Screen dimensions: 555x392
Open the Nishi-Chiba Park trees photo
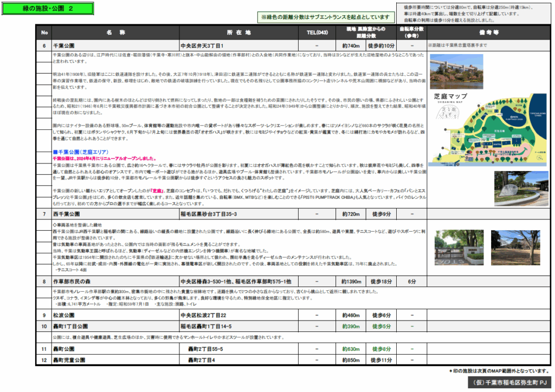coord(515,247)
